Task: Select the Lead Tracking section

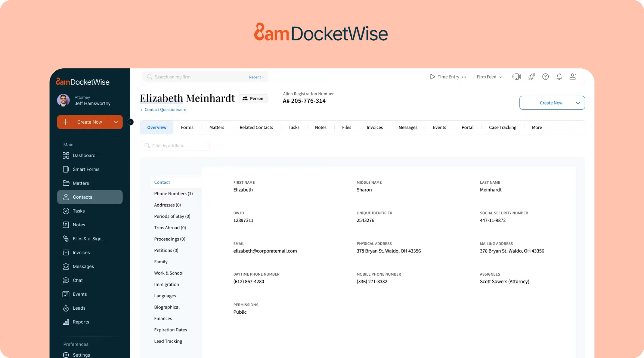Action: tap(168, 341)
